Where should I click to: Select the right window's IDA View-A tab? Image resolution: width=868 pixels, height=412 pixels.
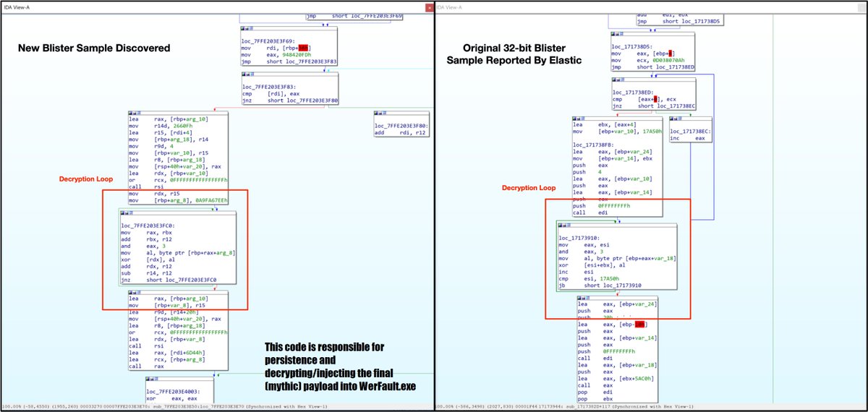(x=451, y=8)
